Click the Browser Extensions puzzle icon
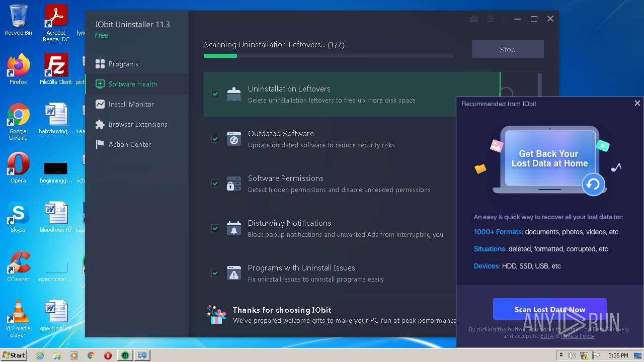The width and height of the screenshot is (644, 362). point(100,124)
